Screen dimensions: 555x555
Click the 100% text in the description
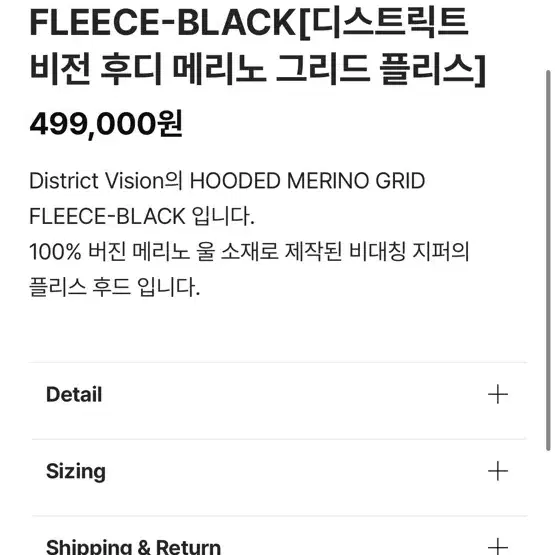(x=56, y=252)
